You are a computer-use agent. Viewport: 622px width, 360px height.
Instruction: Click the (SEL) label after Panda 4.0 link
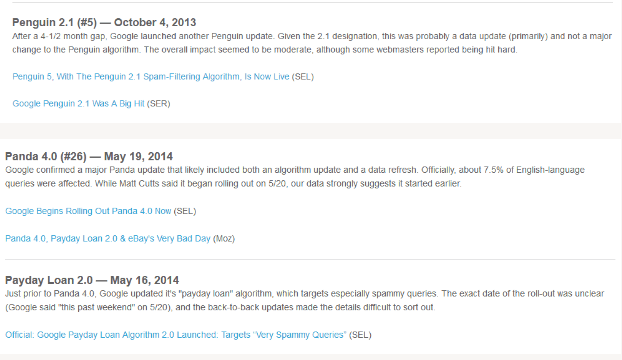coord(185,211)
